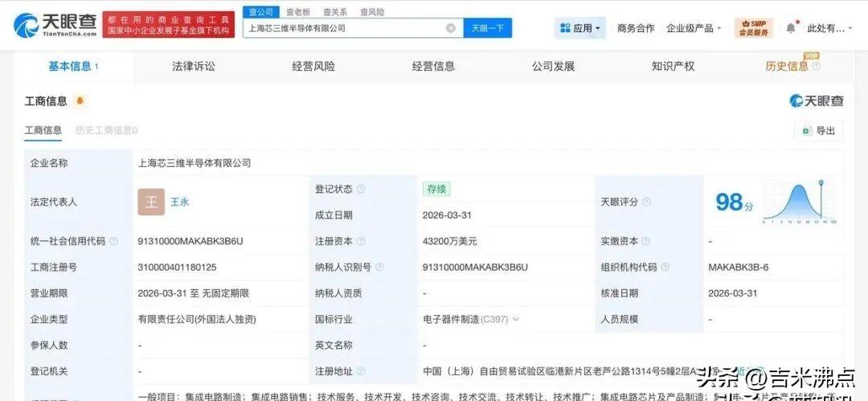This screenshot has height=401, width=868.
Task: Expand the 此处有… account dropdown
Action: (829, 28)
